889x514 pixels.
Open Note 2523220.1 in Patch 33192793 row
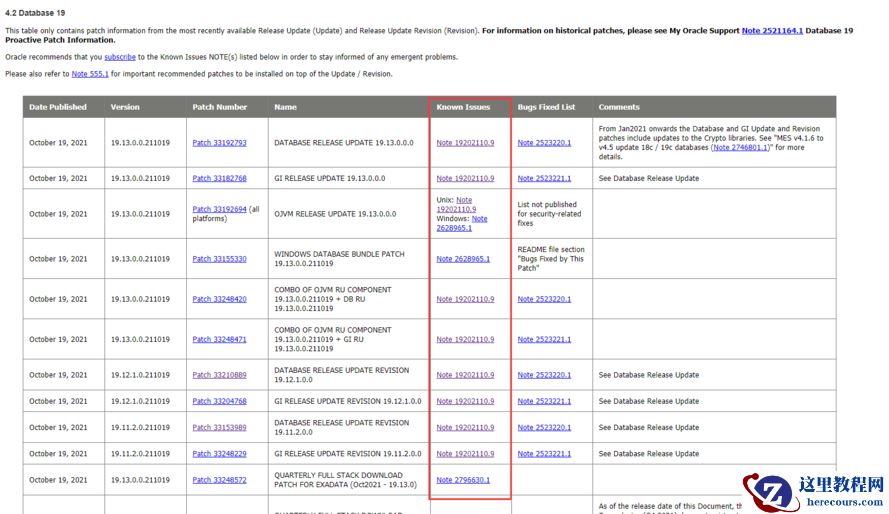[x=544, y=143]
